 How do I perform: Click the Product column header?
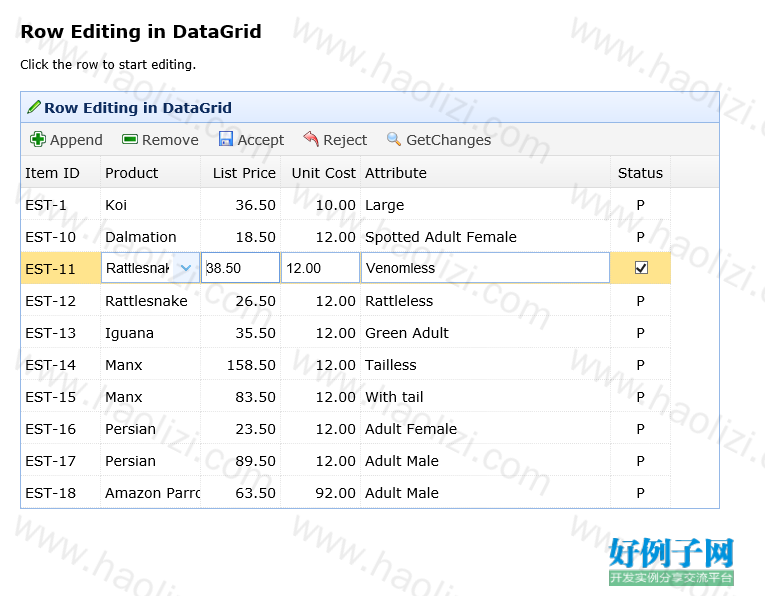pyautogui.click(x=151, y=172)
